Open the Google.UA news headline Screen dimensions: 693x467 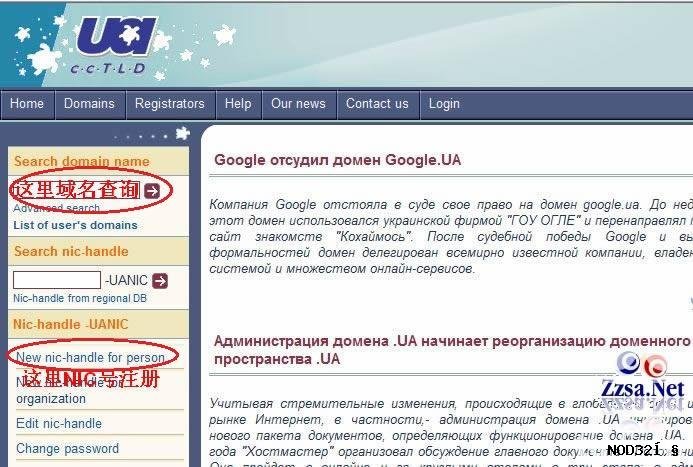(x=338, y=160)
